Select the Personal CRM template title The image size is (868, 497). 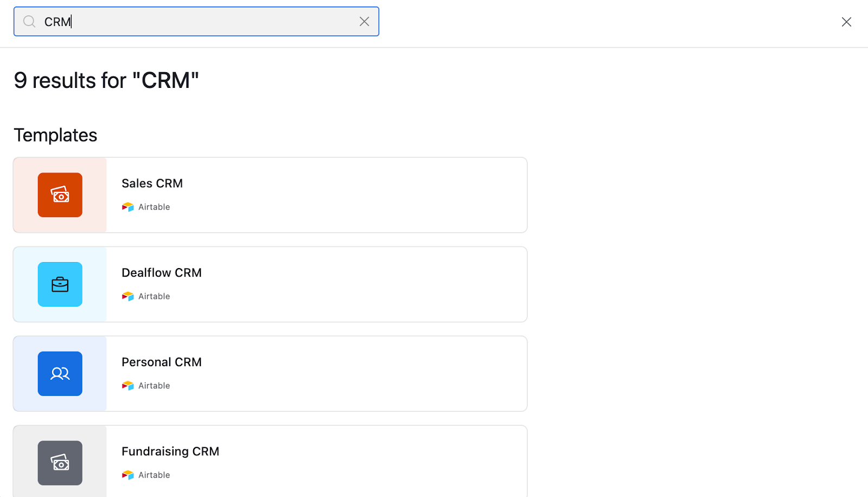point(162,362)
